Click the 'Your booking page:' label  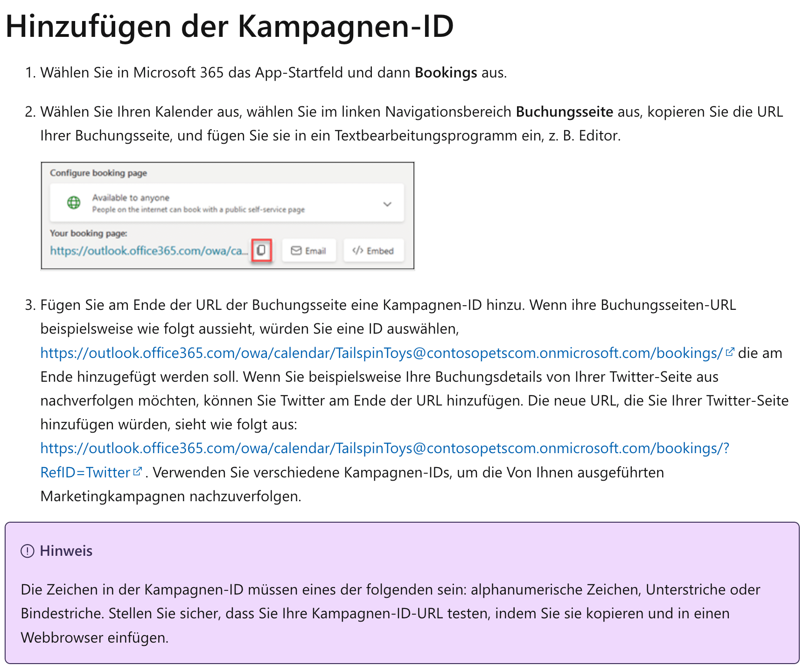point(88,233)
